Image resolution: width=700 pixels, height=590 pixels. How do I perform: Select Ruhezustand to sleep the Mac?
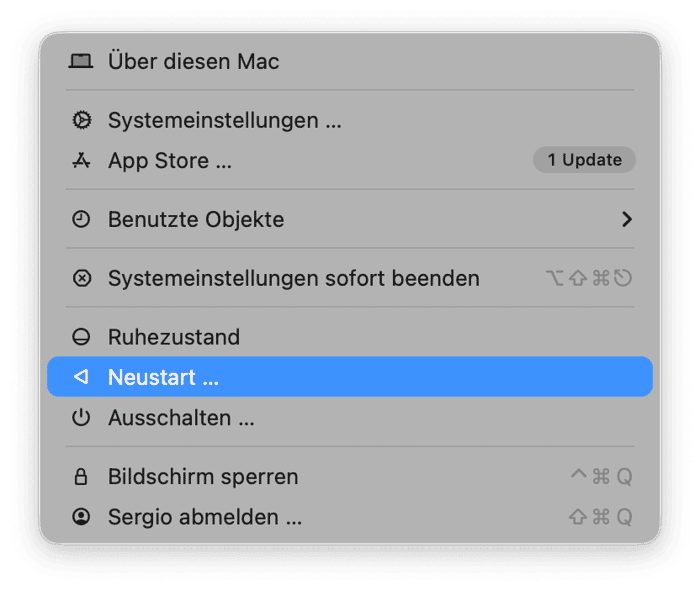[x=174, y=337]
